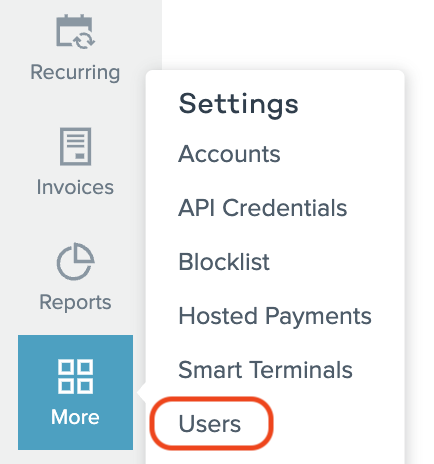434x464 pixels.
Task: Open Smart Terminals settings
Action: (265, 370)
